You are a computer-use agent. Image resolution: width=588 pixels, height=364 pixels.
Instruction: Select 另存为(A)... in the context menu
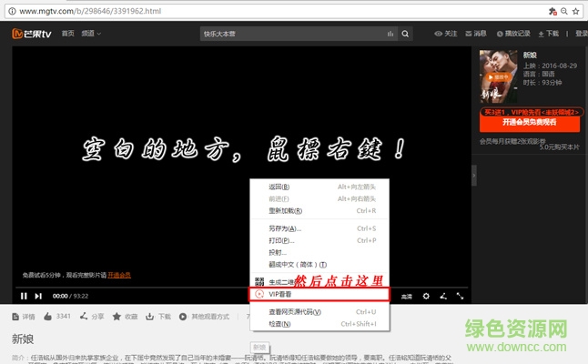[319, 228]
